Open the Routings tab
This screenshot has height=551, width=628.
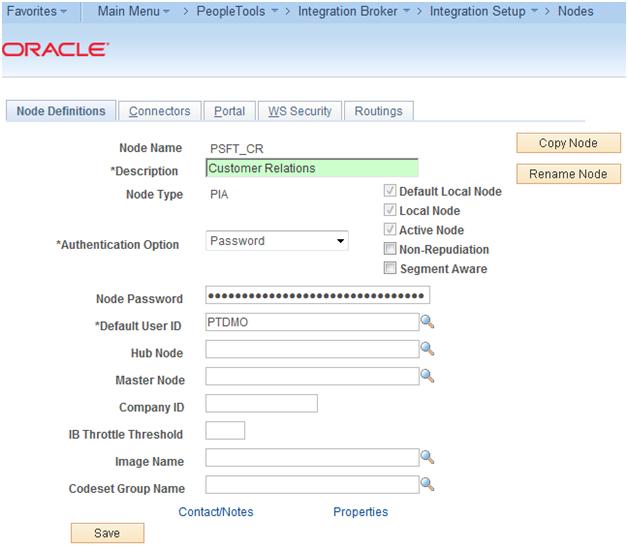click(378, 111)
